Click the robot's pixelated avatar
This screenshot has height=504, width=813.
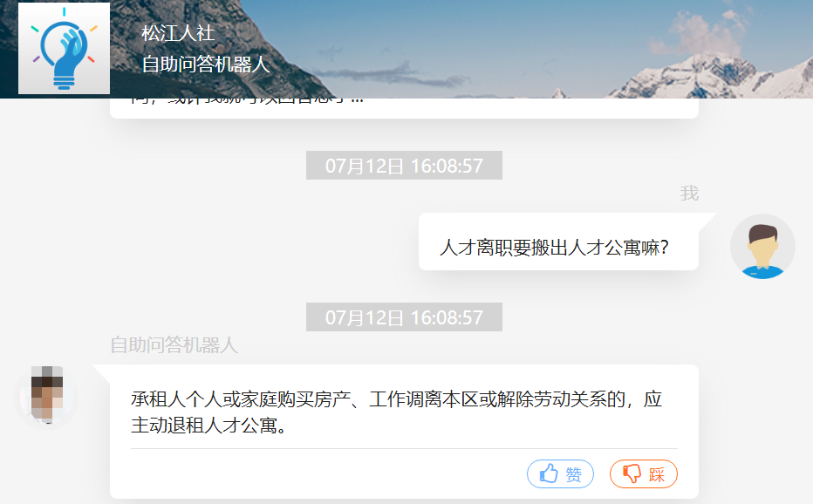pyautogui.click(x=46, y=395)
